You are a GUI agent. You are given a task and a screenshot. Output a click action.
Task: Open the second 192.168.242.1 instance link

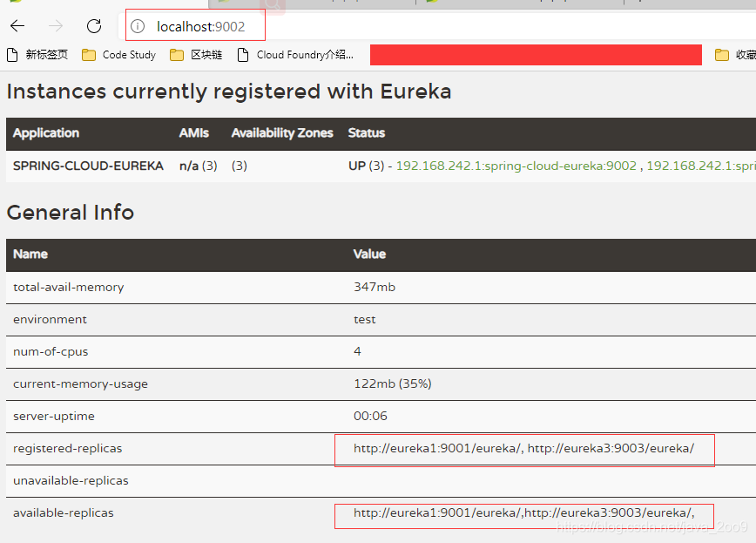pyautogui.click(x=701, y=166)
